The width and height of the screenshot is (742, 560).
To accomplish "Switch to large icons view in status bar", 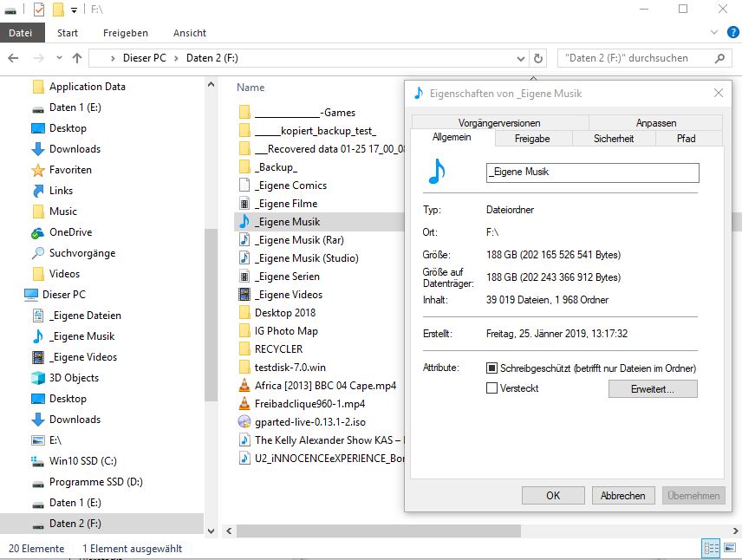I will point(730,549).
